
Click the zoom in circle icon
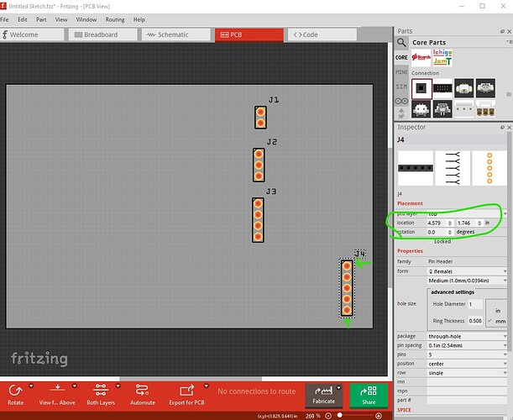click(379, 416)
